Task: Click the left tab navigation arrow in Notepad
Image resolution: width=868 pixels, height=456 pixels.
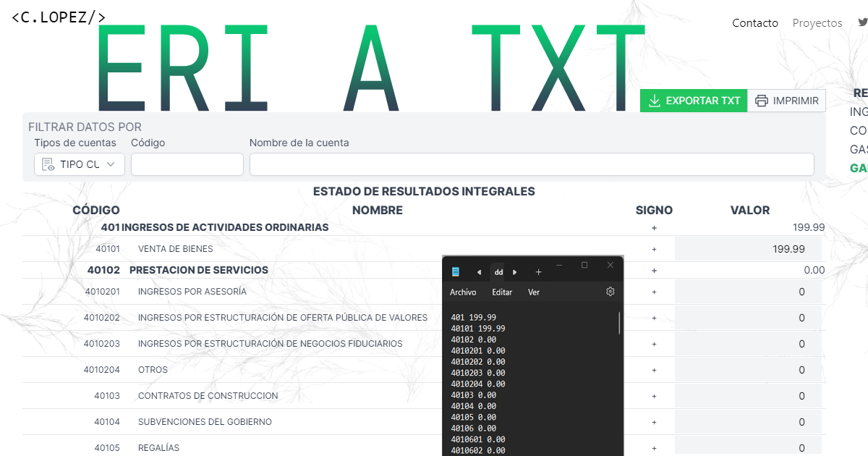Action: tap(479, 272)
